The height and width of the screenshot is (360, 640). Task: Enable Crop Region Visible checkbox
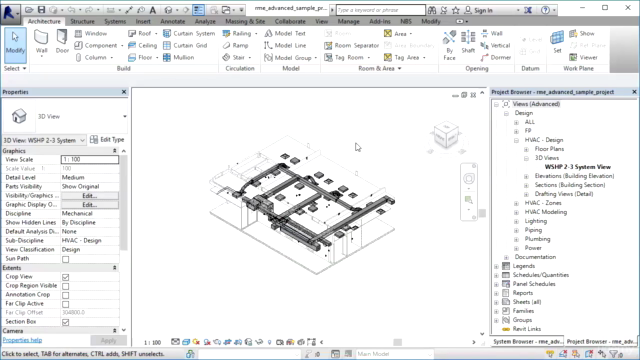(65, 286)
